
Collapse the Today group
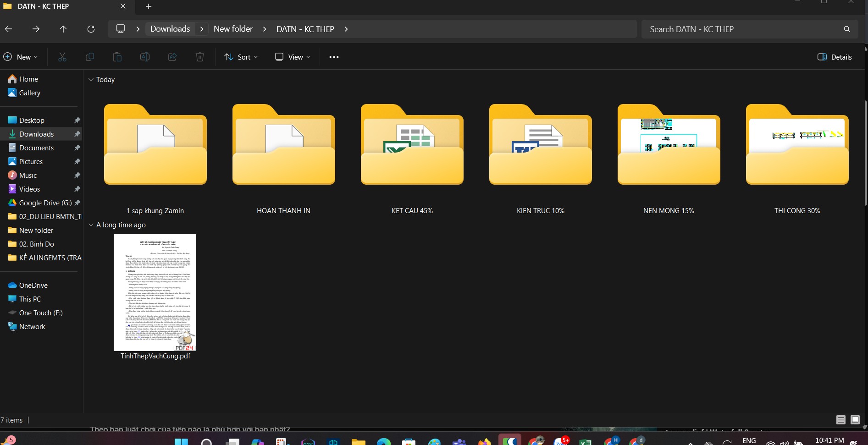coord(91,80)
